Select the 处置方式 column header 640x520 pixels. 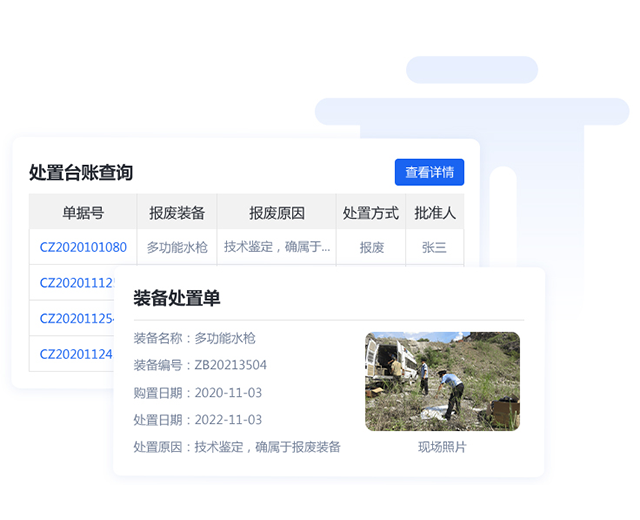371,212
